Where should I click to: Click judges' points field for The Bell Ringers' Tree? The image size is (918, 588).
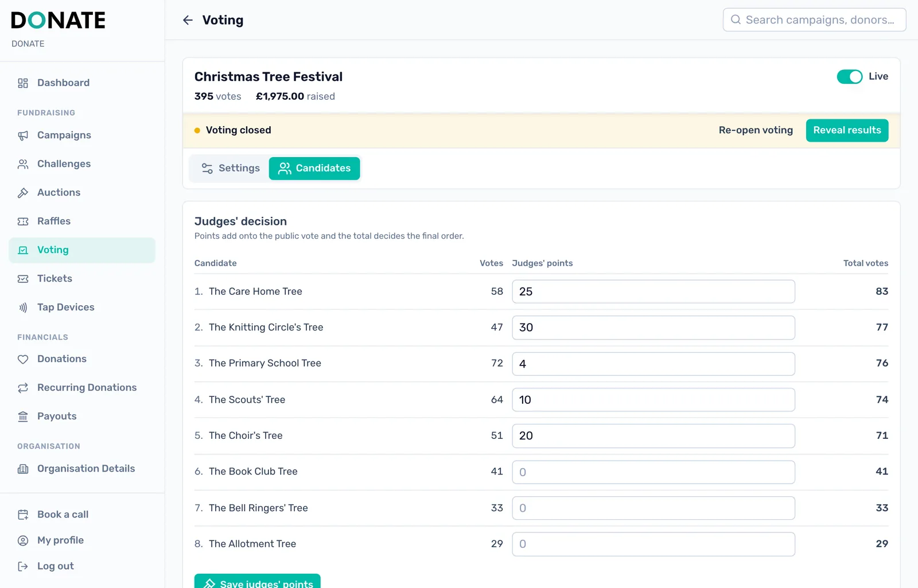(x=653, y=508)
